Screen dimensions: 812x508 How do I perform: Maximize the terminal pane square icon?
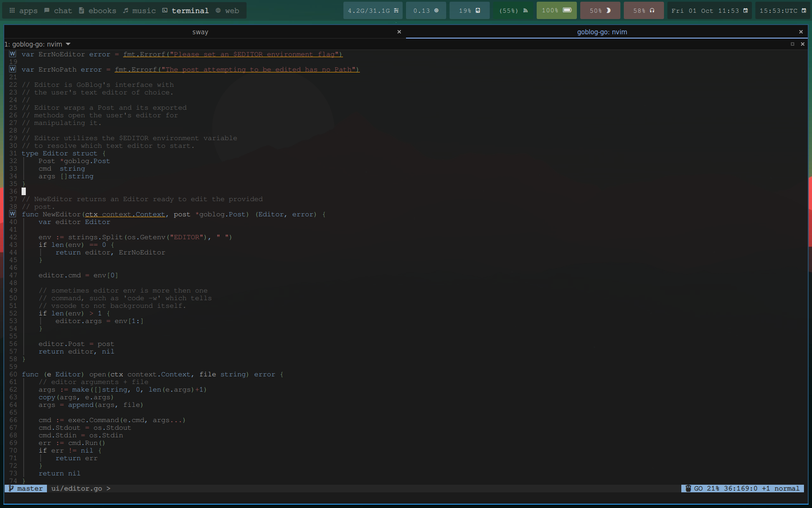(793, 44)
